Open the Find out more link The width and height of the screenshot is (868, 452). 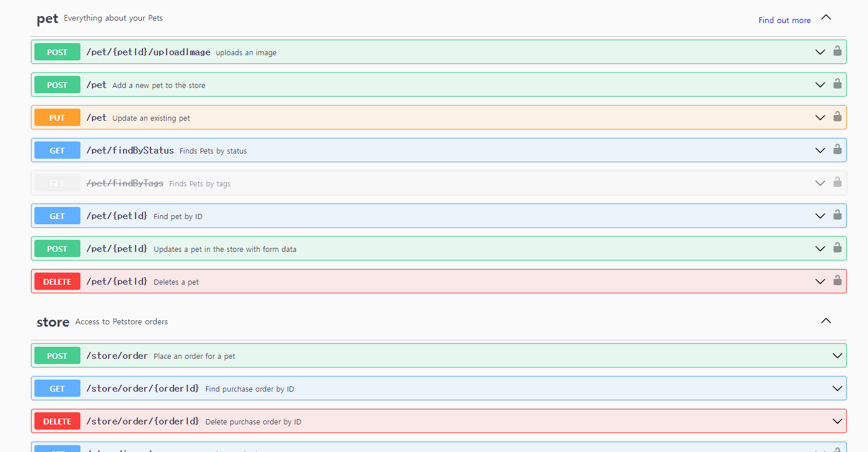tap(784, 20)
